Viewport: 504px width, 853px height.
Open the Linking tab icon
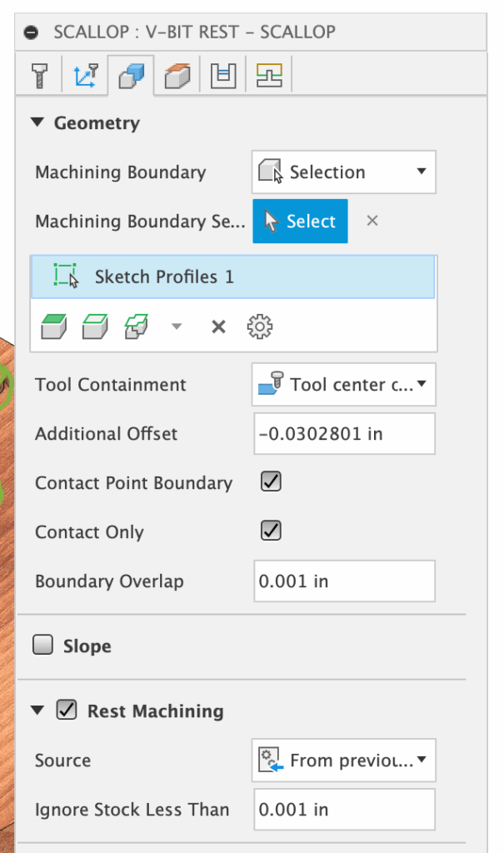(x=269, y=76)
